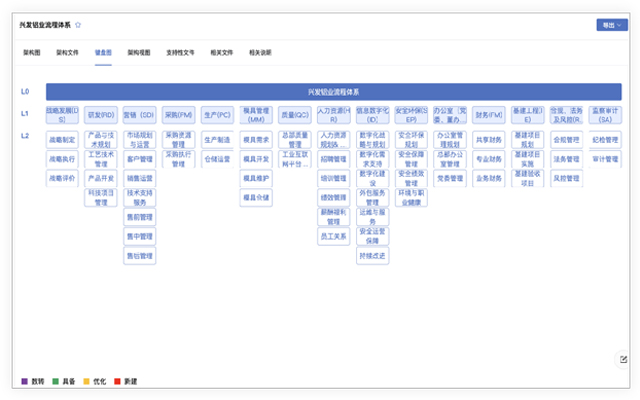Open the 外包服务管理 process box
640x400 pixels.
372,198
